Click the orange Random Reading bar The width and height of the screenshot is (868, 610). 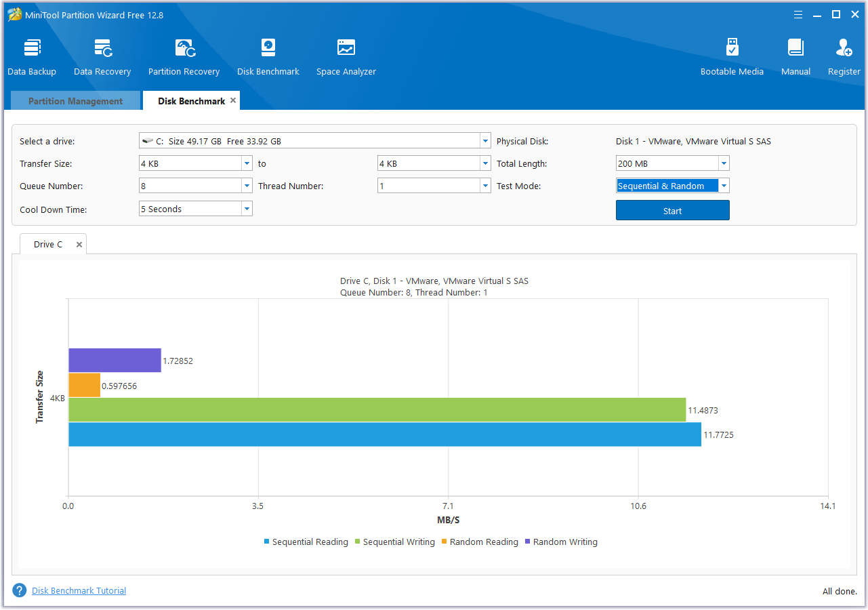coord(85,385)
